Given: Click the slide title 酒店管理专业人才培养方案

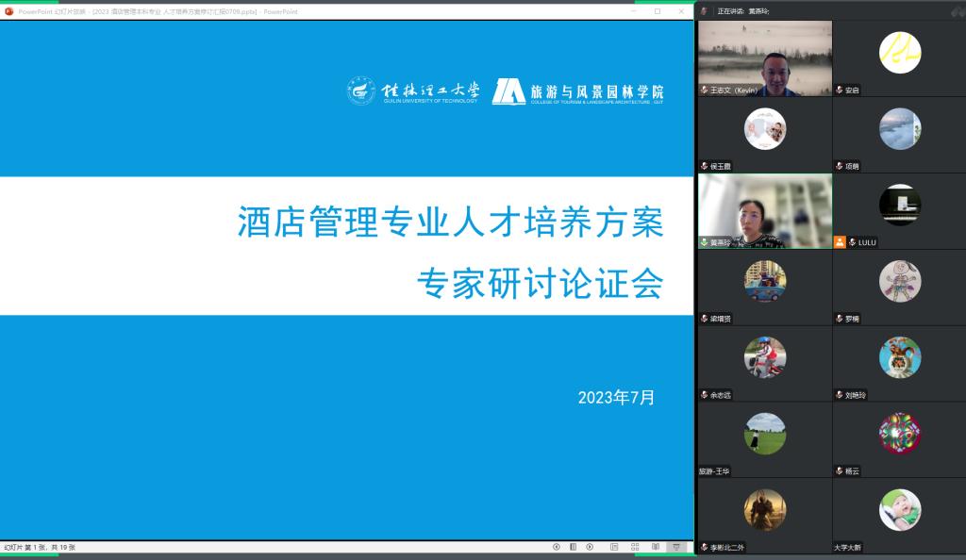Looking at the screenshot, I should [x=450, y=223].
